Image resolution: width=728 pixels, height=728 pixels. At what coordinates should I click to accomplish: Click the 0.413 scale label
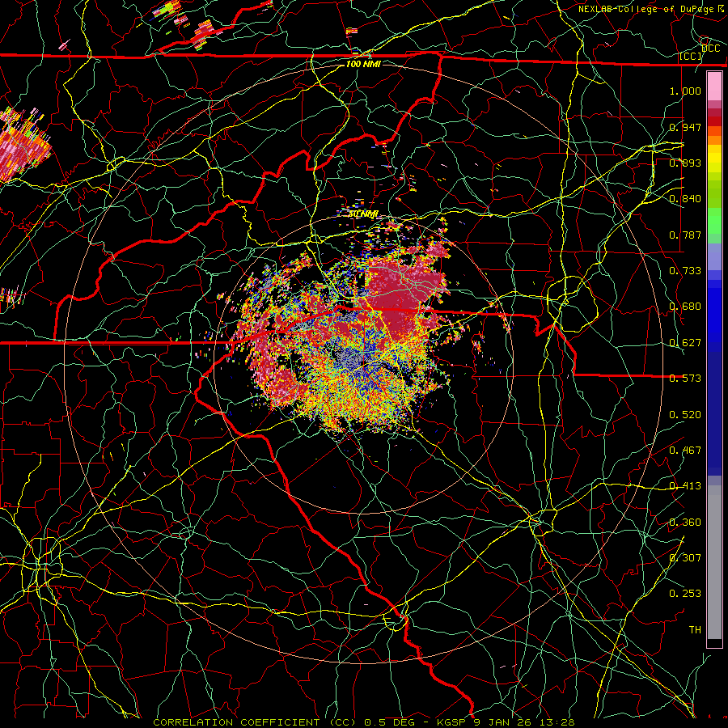[685, 486]
